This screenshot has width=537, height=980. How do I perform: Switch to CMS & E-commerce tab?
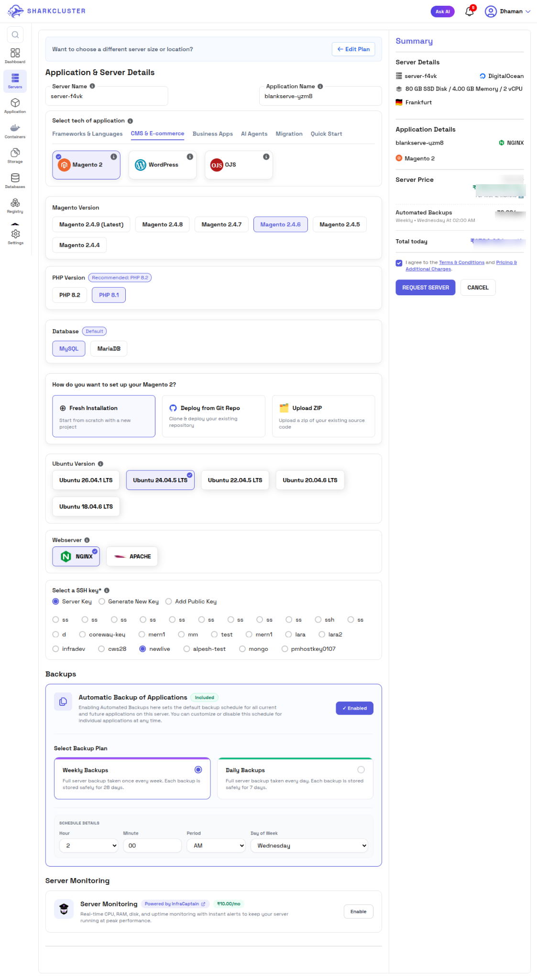pyautogui.click(x=157, y=134)
